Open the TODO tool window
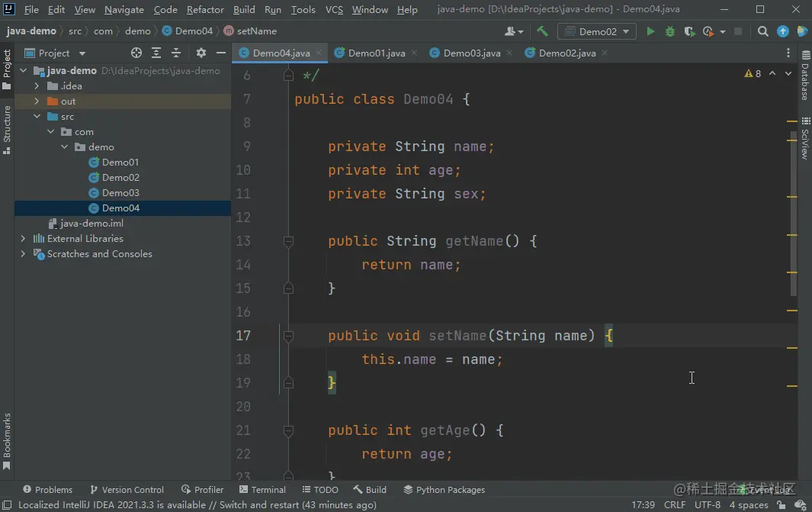Viewport: 812px width, 512px height. point(320,490)
